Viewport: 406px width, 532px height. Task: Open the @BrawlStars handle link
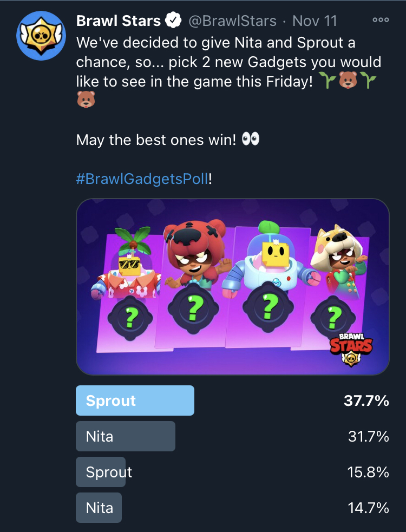tap(233, 21)
